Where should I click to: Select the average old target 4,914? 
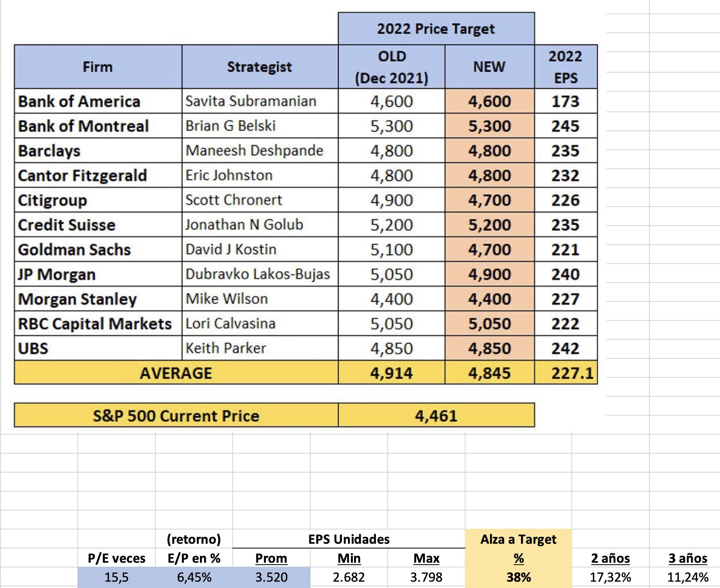click(392, 373)
